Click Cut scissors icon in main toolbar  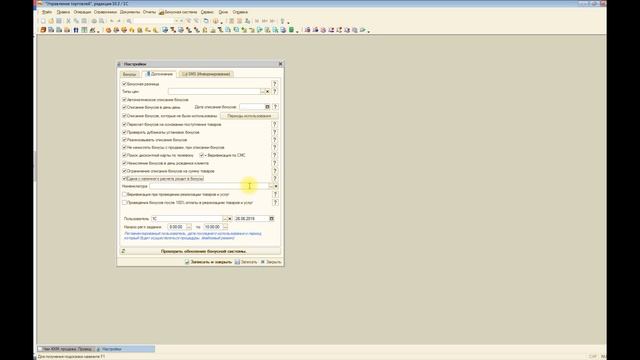[x=69, y=21]
